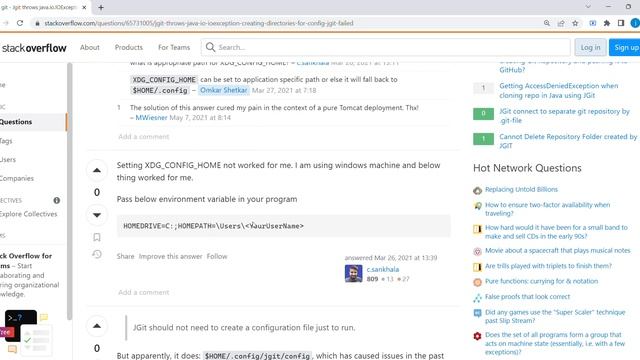Select Questions in left sidebar

pyautogui.click(x=33, y=122)
